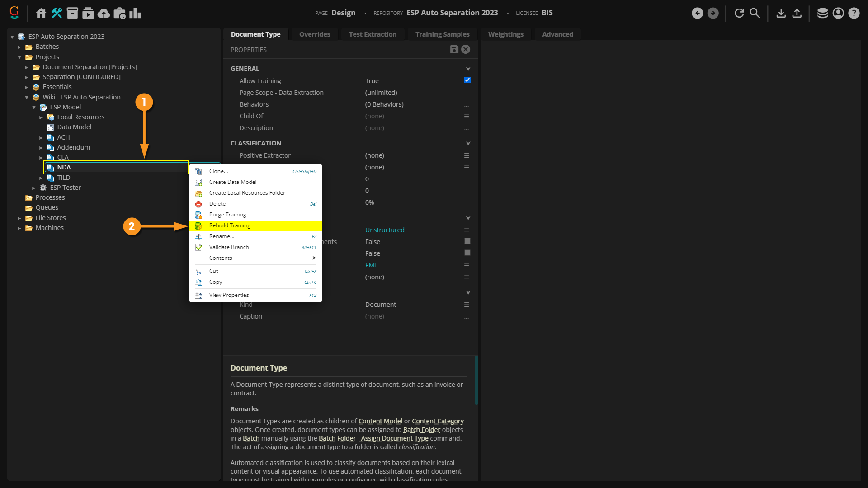Collapse the GENERAL properties section
This screenshot has height=488, width=868.
(x=468, y=69)
